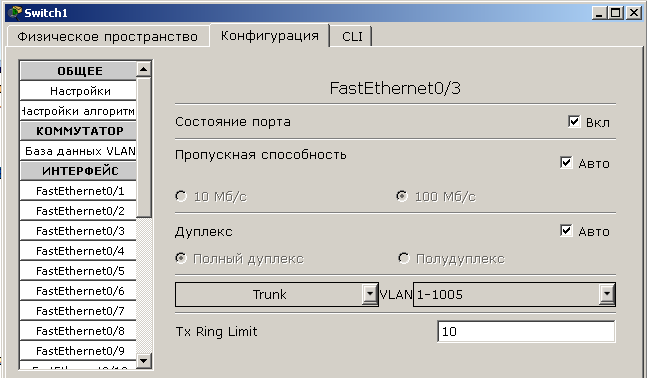This screenshot has width=647, height=378.
Task: Select the FastEthernet0/5 interface
Action: point(78,271)
